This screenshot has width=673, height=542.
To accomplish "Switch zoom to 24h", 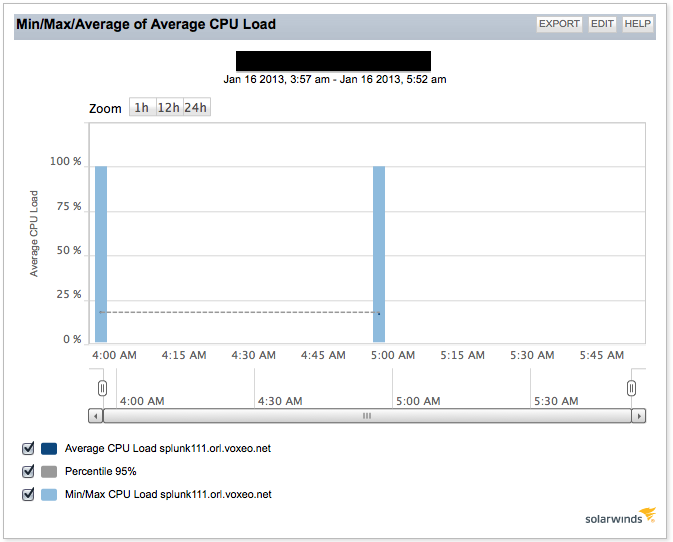I will point(196,107).
